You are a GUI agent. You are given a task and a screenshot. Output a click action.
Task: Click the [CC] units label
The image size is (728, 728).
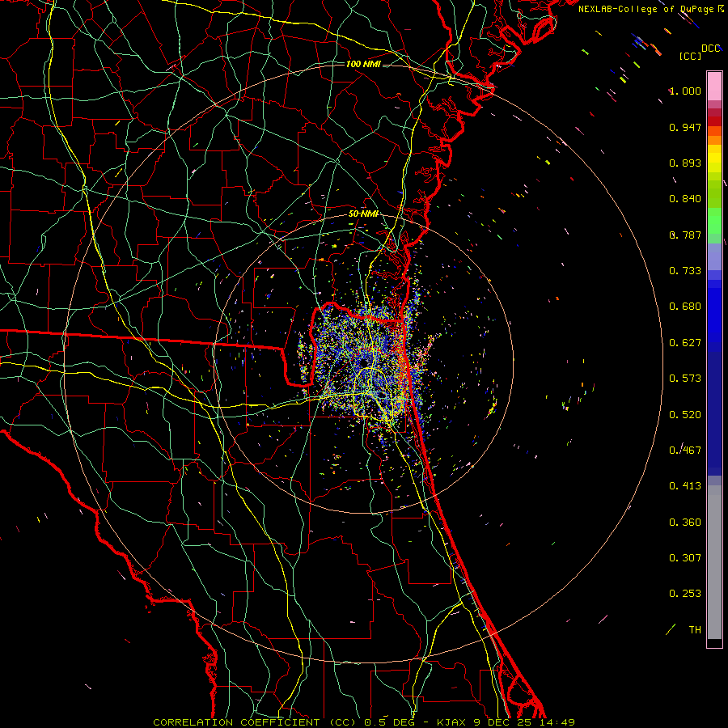pyautogui.click(x=690, y=56)
